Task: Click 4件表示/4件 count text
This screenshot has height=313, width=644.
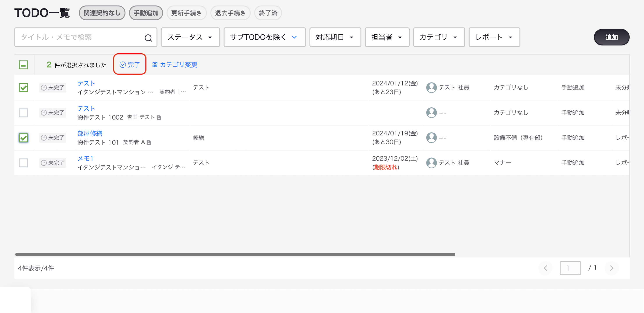Action: 36,268
